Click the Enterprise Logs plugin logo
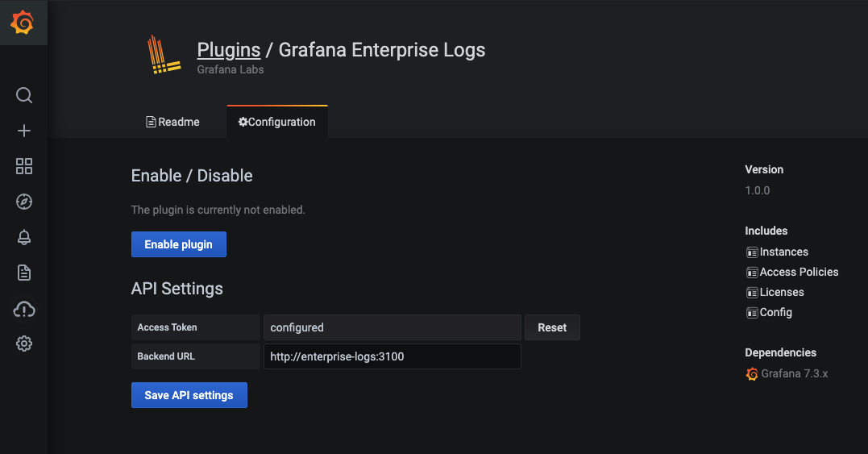The image size is (868, 454). click(163, 55)
